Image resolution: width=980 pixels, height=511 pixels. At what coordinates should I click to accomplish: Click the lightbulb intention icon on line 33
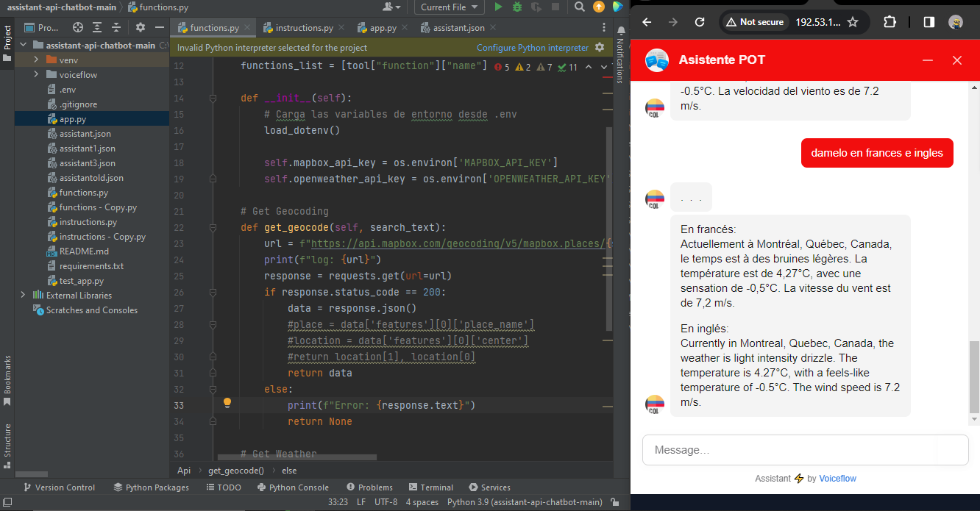pos(227,403)
